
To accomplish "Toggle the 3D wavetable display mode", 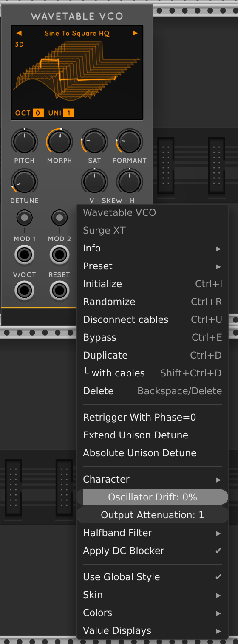I will tap(19, 44).
